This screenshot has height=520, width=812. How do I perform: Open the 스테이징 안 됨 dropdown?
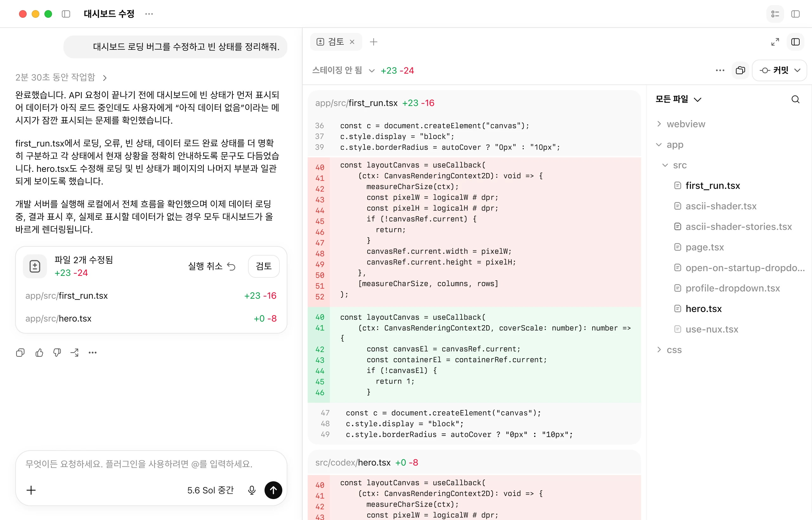(343, 70)
